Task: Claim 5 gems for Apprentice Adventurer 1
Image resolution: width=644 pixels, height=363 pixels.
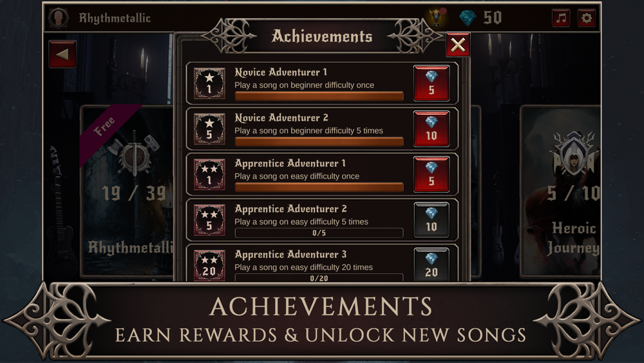Action: pos(431,175)
